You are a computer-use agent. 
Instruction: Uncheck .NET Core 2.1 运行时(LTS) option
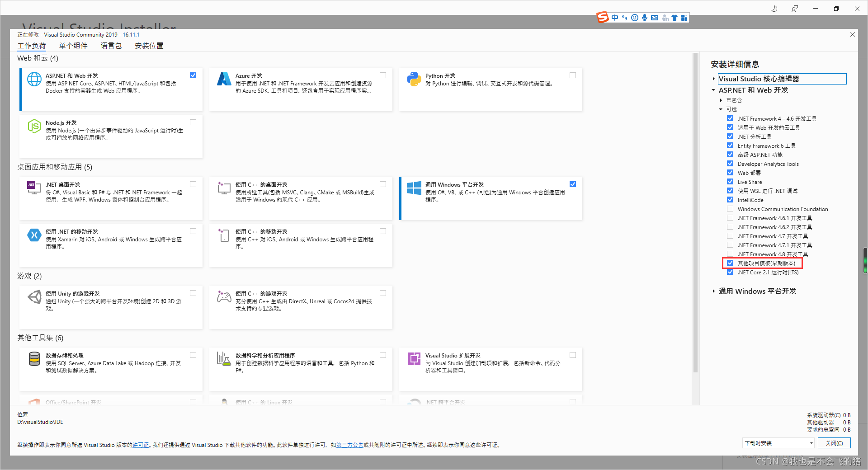pyautogui.click(x=730, y=272)
